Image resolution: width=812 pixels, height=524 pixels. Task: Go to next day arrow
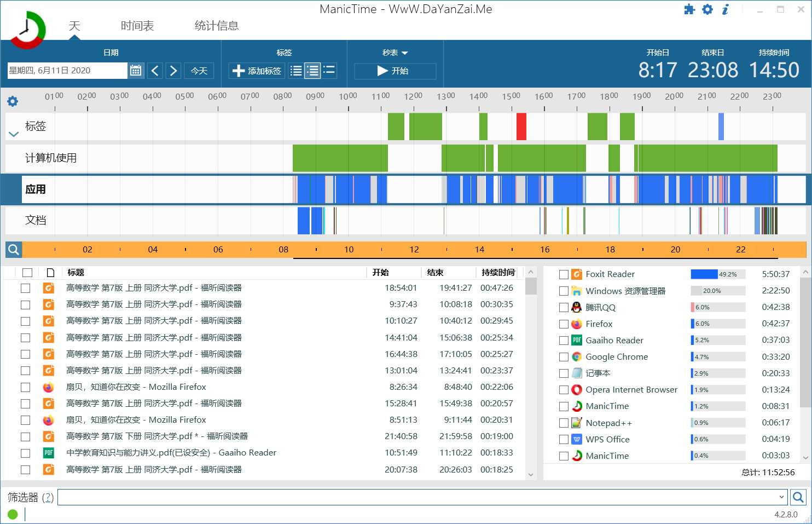(173, 71)
